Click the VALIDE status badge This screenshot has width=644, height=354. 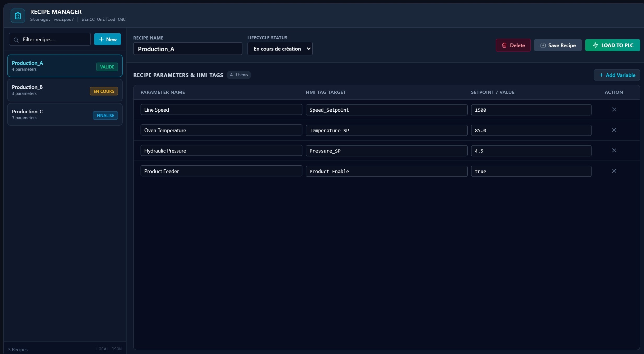pos(107,67)
